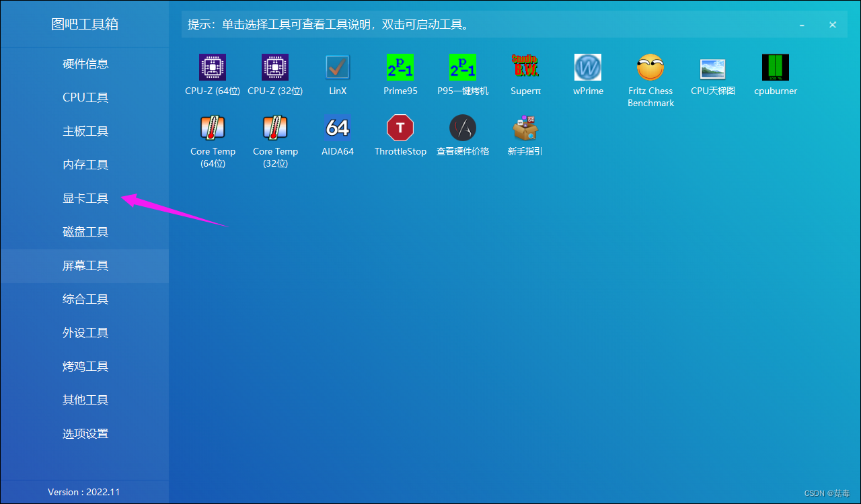
Task: Click the 图吧工具箱 title text
Action: click(x=85, y=24)
